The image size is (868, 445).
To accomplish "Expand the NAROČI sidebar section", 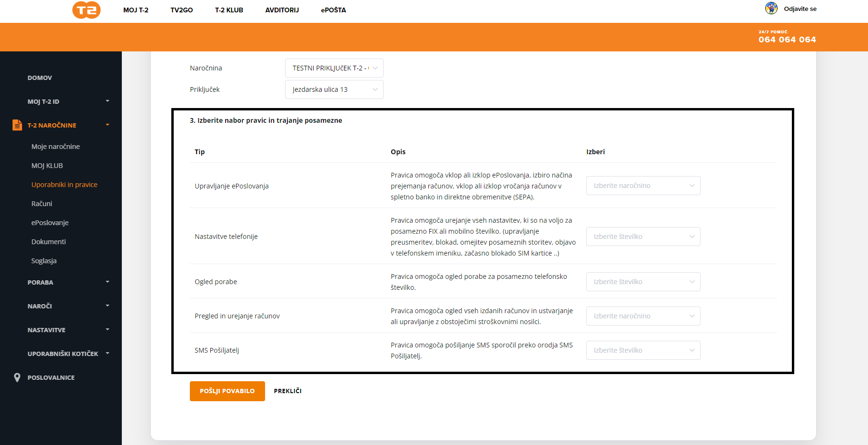I will [108, 306].
